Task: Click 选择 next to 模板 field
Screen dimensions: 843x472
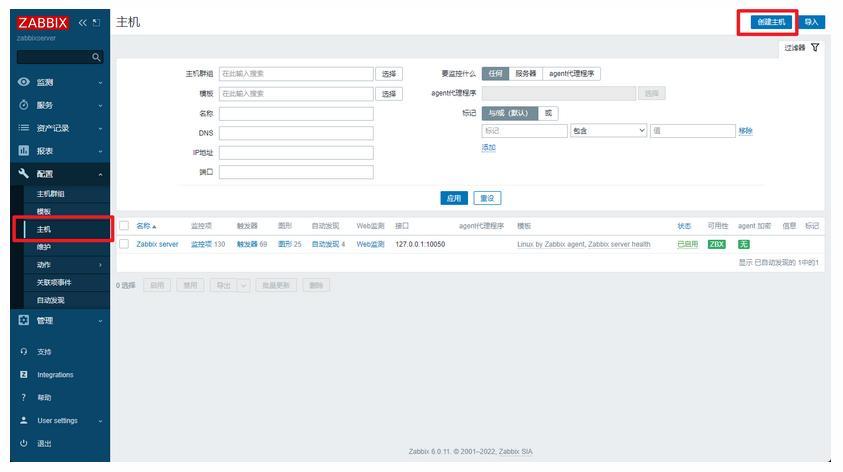Action: pyautogui.click(x=389, y=94)
